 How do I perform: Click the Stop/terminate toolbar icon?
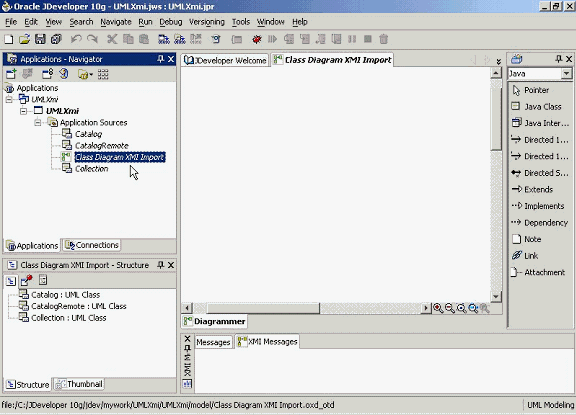(x=368, y=39)
